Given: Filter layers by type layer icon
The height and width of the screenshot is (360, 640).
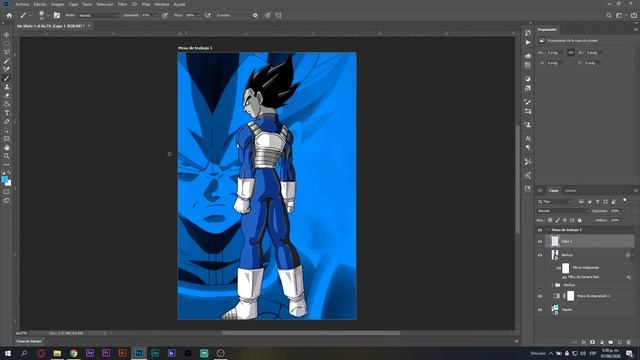Looking at the screenshot, I should [598, 202].
